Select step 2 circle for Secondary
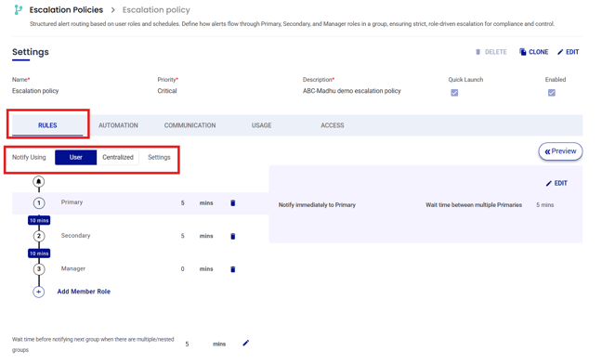 tap(39, 236)
